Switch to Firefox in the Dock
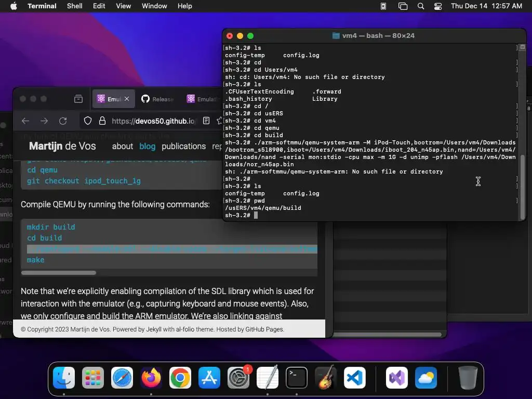 tap(151, 378)
